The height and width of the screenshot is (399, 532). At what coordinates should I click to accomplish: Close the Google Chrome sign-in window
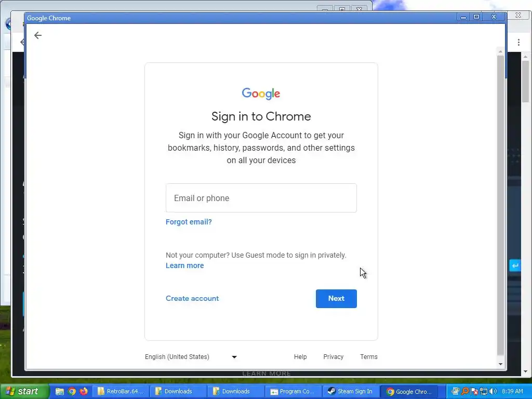pos(494,17)
